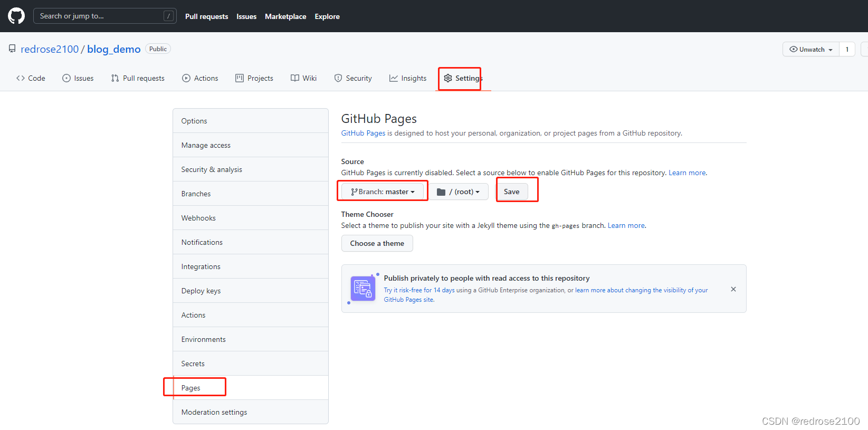Open learn more about changing visibility link
This screenshot has width=868, height=430.
click(641, 290)
